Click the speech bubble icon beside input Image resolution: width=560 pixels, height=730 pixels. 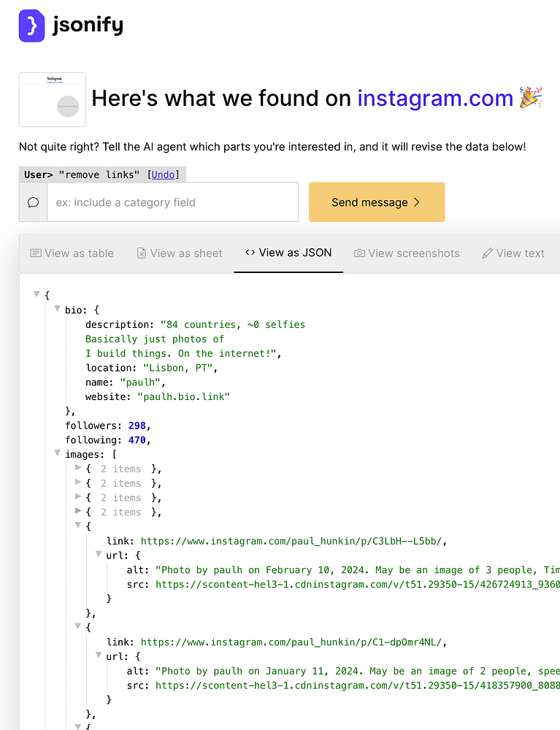tap(33, 202)
